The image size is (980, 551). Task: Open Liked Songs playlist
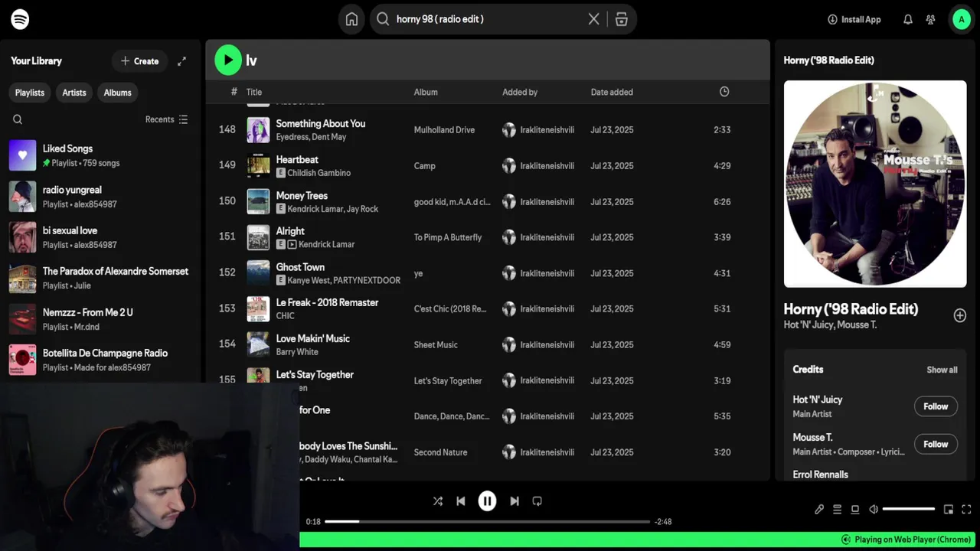[x=100, y=155]
